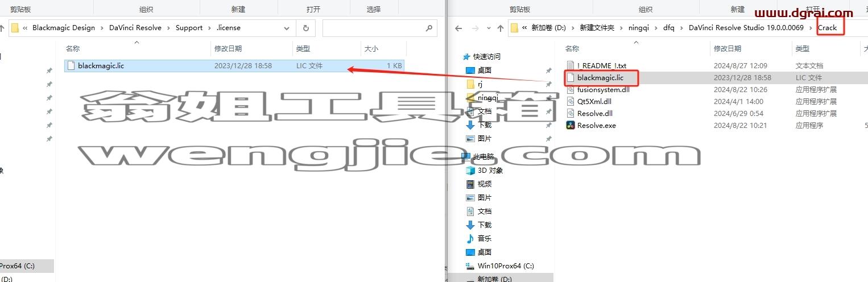The image size is (868, 282).
Task: Expand chevron after Blackmagic Design breadcrumb
Action: [x=103, y=28]
